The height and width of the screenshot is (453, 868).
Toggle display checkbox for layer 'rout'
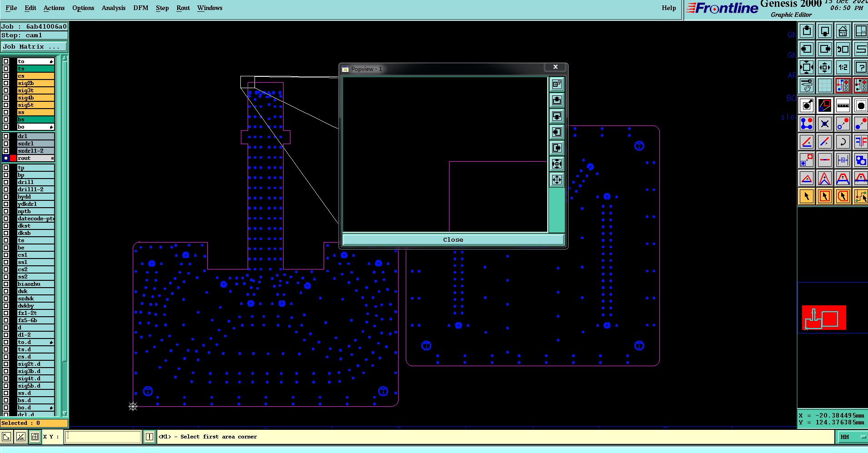pyautogui.click(x=6, y=158)
